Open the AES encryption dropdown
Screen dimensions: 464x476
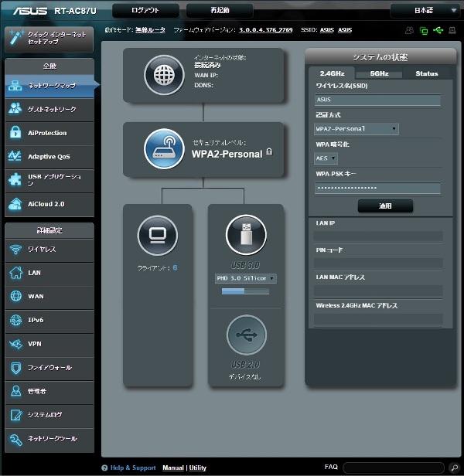pos(326,158)
